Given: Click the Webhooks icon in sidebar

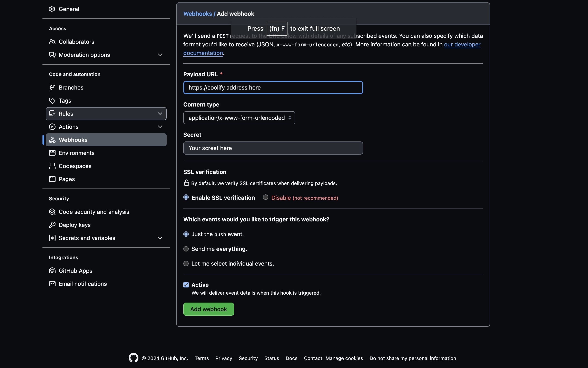Looking at the screenshot, I should (52, 140).
